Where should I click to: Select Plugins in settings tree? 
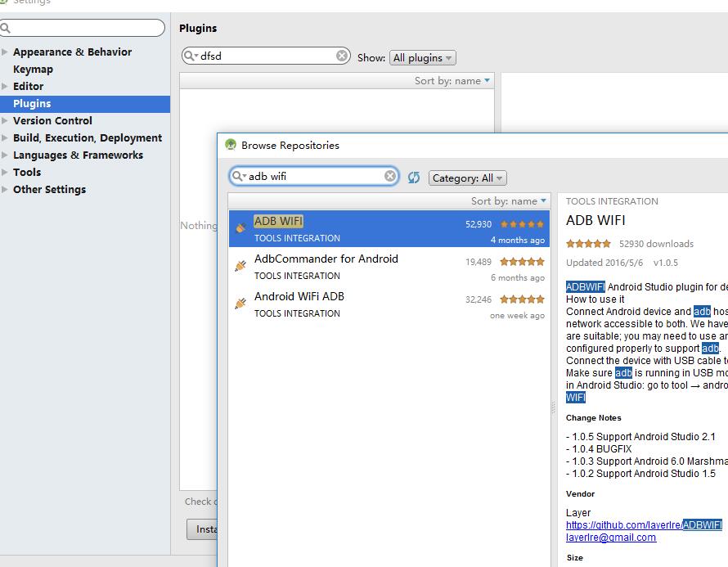pyautogui.click(x=85, y=104)
